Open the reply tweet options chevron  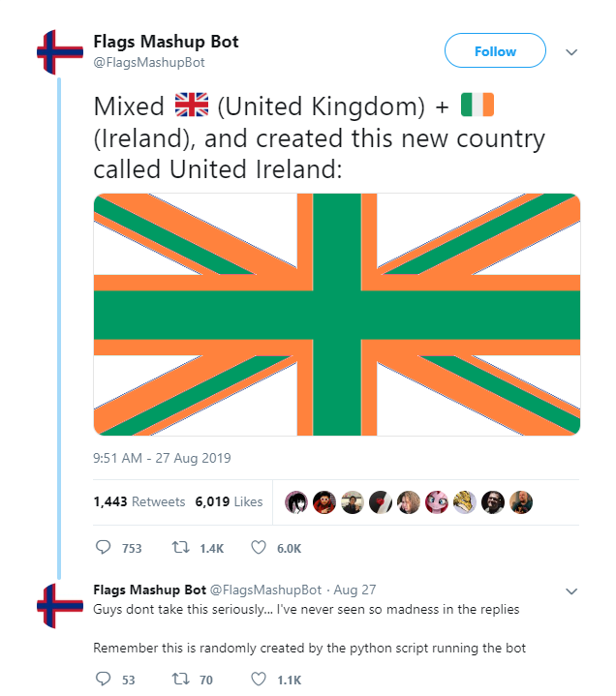[571, 591]
